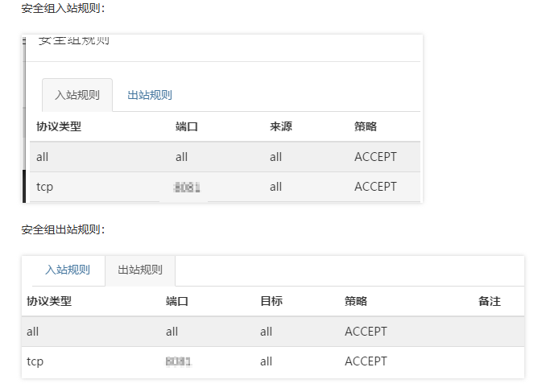
Task: Click ACCEPT in inbound tcp row
Action: click(x=375, y=187)
